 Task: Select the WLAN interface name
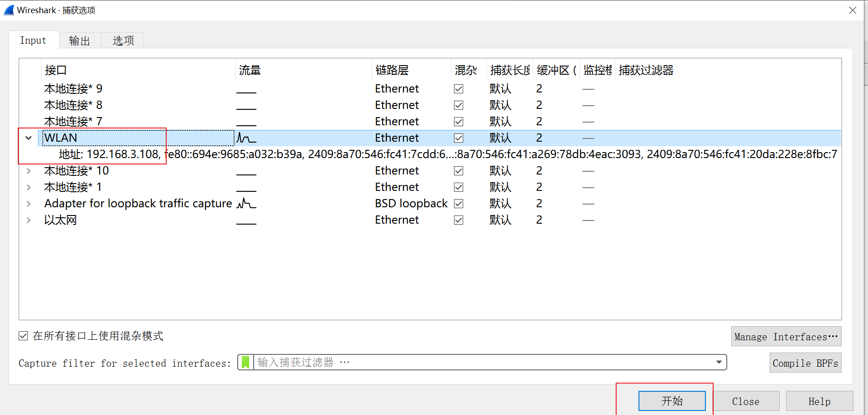(61, 138)
